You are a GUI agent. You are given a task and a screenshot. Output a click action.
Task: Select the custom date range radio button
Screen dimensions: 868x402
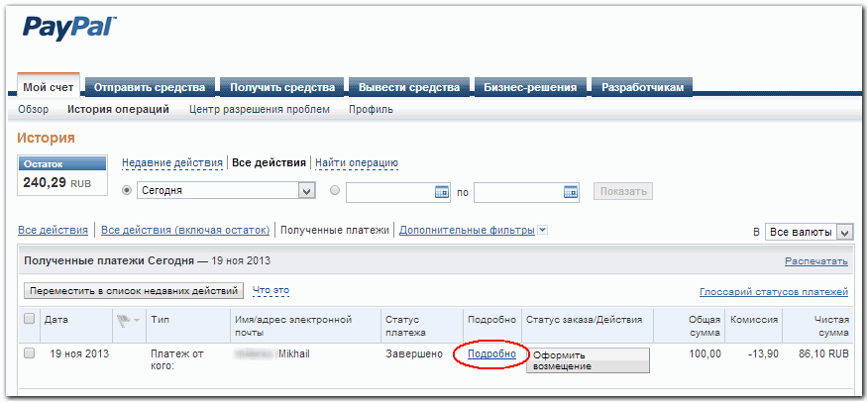(x=334, y=190)
